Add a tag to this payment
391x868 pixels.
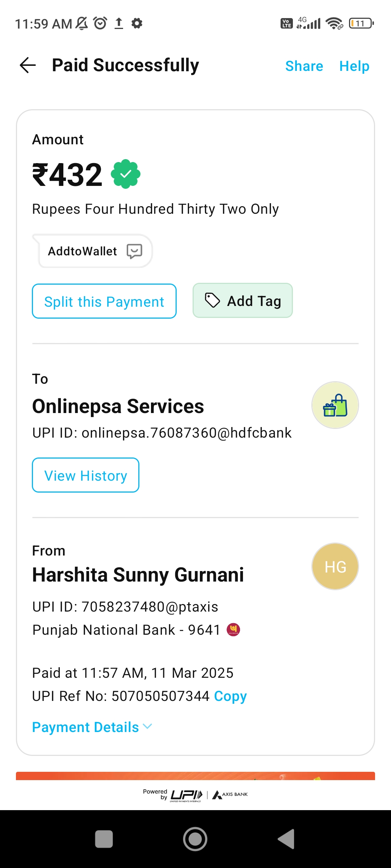(x=243, y=301)
